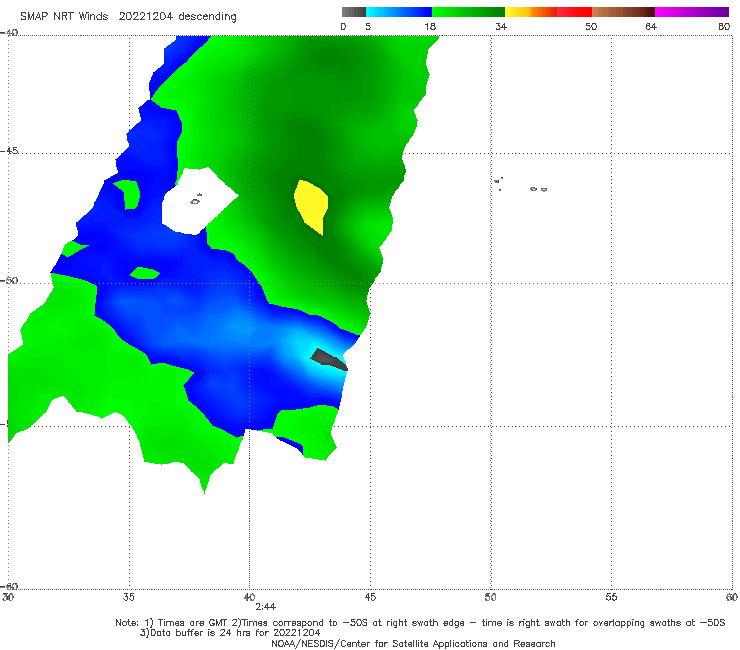740x650 pixels.
Task: Click the 'Note: 1) Times are GMT' line
Action: pyautogui.click(x=420, y=623)
